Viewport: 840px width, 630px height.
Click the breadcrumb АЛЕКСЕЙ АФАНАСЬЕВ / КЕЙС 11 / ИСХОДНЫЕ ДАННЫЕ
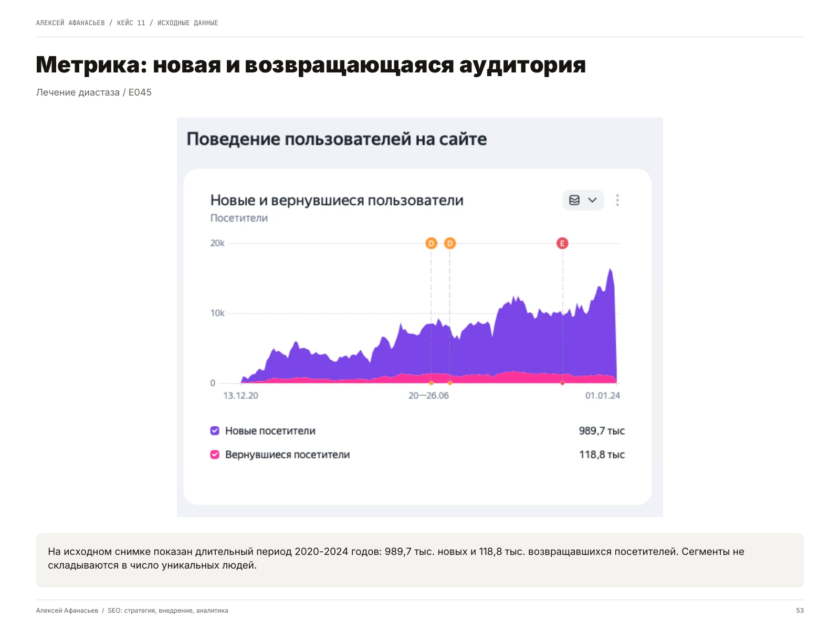point(127,23)
